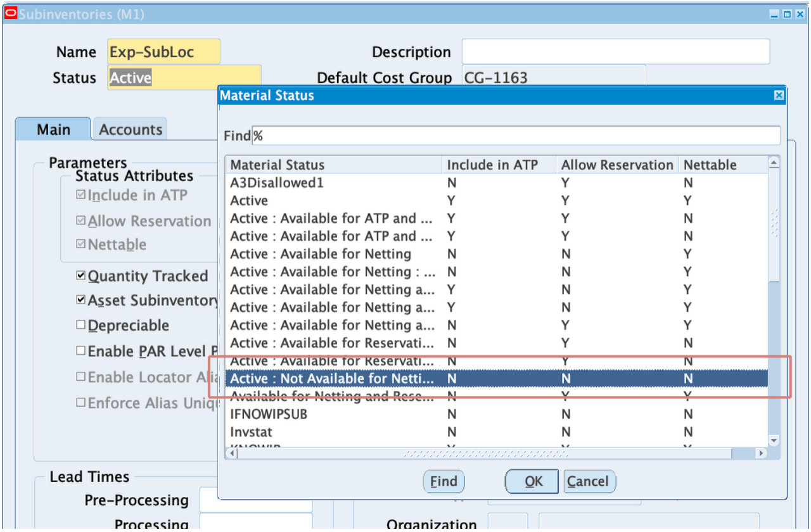The image size is (811, 532).
Task: Check the Depreciable checkbox
Action: click(x=80, y=325)
